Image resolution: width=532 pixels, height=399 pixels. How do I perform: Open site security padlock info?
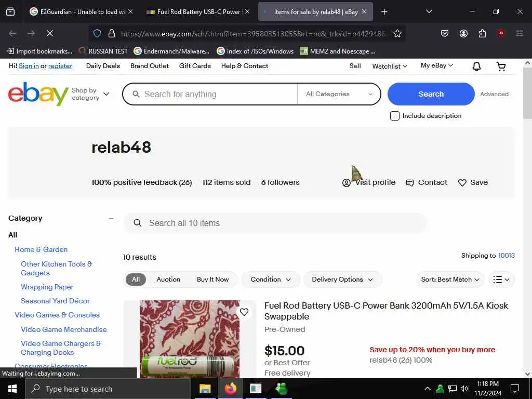pyautogui.click(x=111, y=33)
